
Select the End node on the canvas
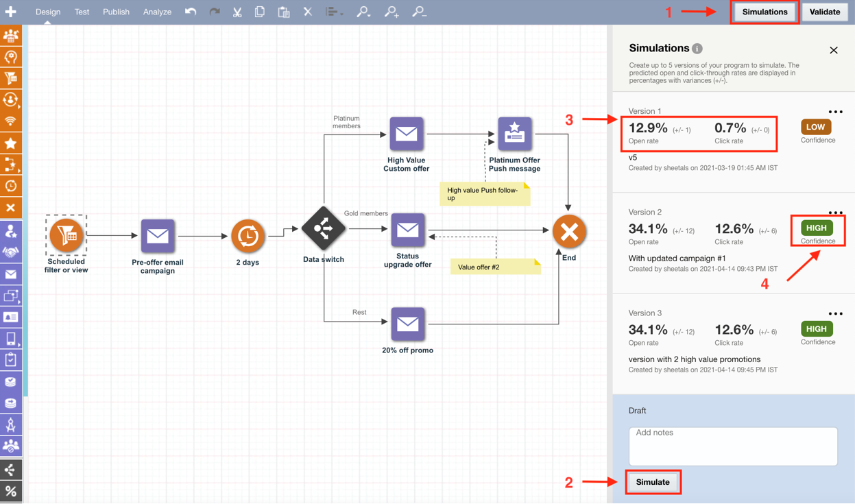tap(569, 231)
